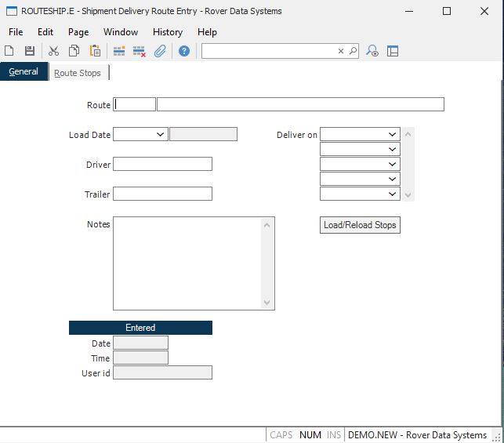Click the Cut scissors icon
Viewport: 504px width, 443px height.
[53, 51]
